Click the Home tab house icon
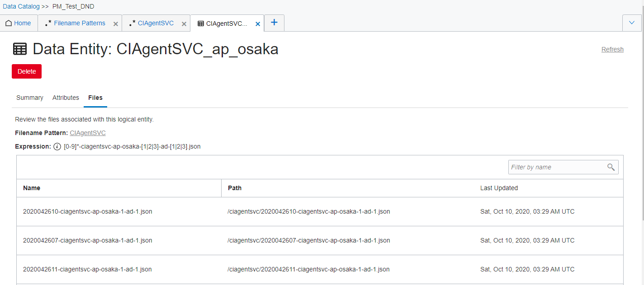Viewport: 644px width, 285px height. [x=9, y=23]
